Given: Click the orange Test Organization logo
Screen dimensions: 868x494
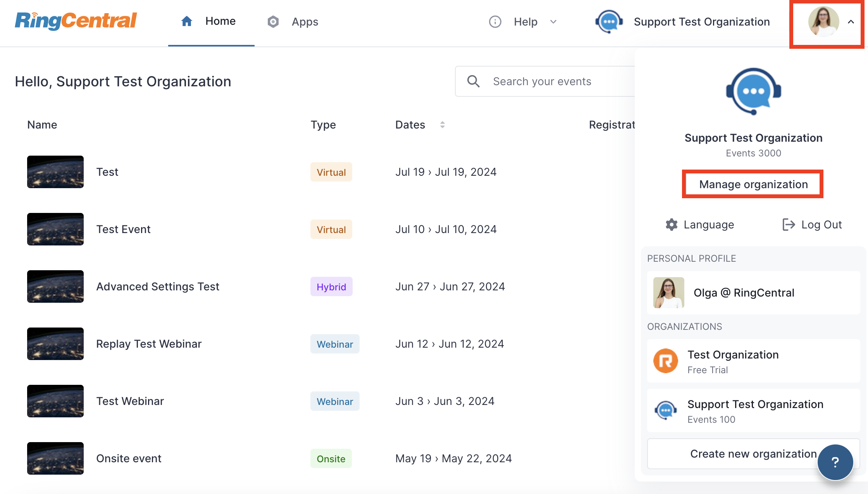Looking at the screenshot, I should coord(666,361).
